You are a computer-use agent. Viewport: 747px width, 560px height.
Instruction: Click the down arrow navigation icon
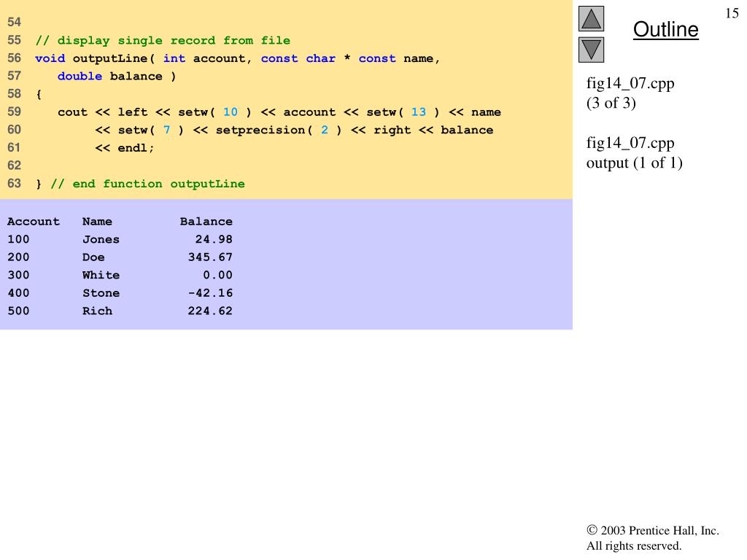click(x=592, y=50)
